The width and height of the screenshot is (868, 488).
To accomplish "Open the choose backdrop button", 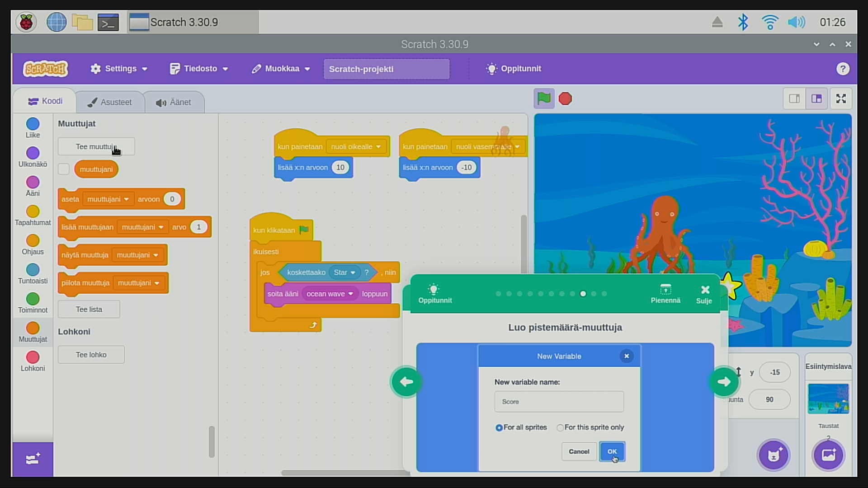I will [x=828, y=455].
